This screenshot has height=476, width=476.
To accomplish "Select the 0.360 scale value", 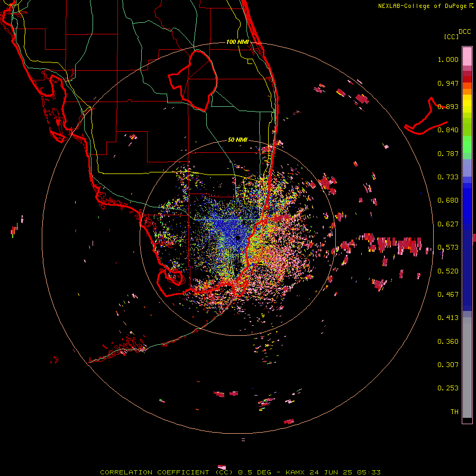I will 448,342.
